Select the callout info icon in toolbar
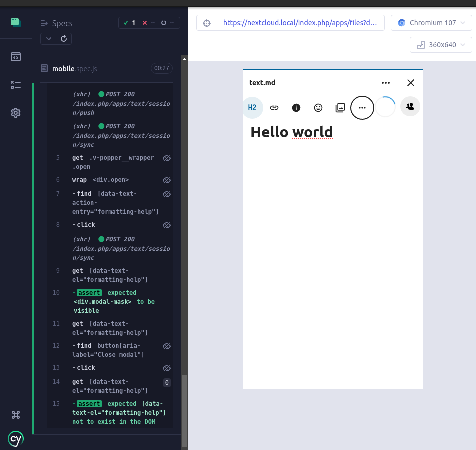The height and width of the screenshot is (450, 476). pos(296,107)
